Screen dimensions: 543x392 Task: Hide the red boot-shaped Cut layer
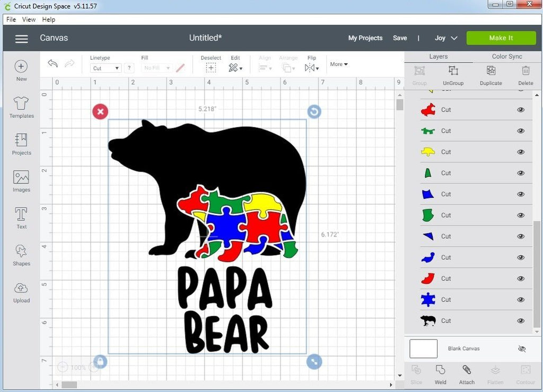click(x=521, y=279)
